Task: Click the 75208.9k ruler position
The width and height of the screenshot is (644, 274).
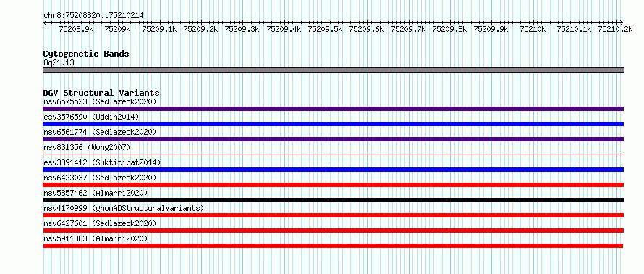Action: tap(77, 29)
